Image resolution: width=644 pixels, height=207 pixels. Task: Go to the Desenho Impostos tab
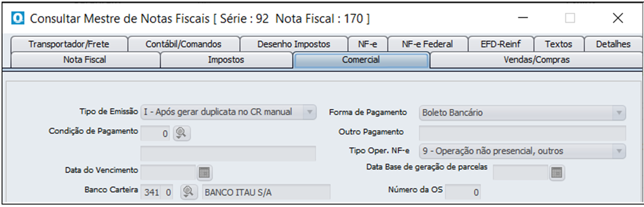pyautogui.click(x=294, y=44)
